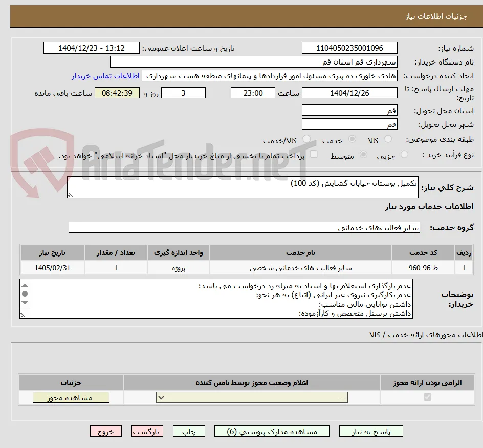Screen dimensions: 483x448
Task: Click the ردیف column header
Action: [x=464, y=253]
